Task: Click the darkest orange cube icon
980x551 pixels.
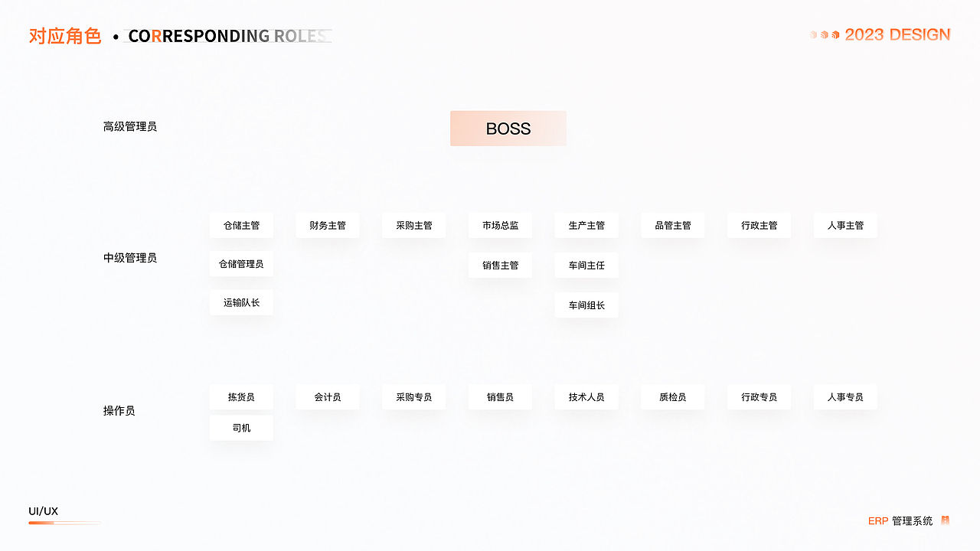Action: (x=835, y=34)
